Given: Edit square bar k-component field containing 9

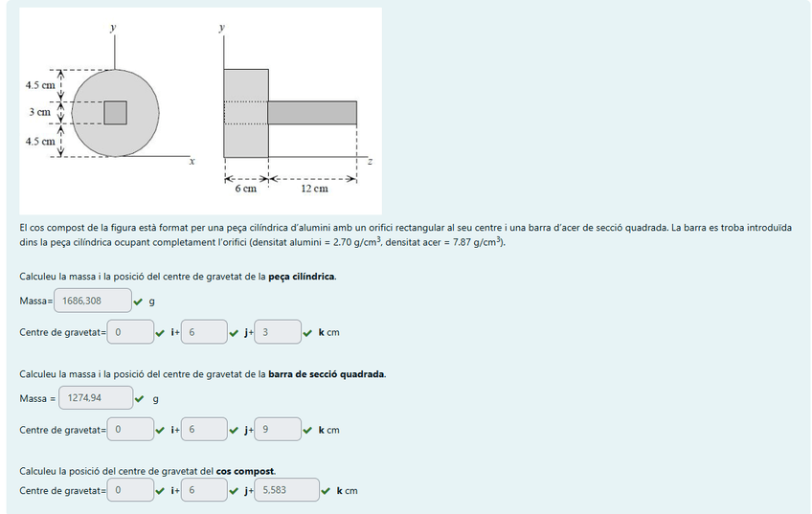Looking at the screenshot, I should click(277, 431).
